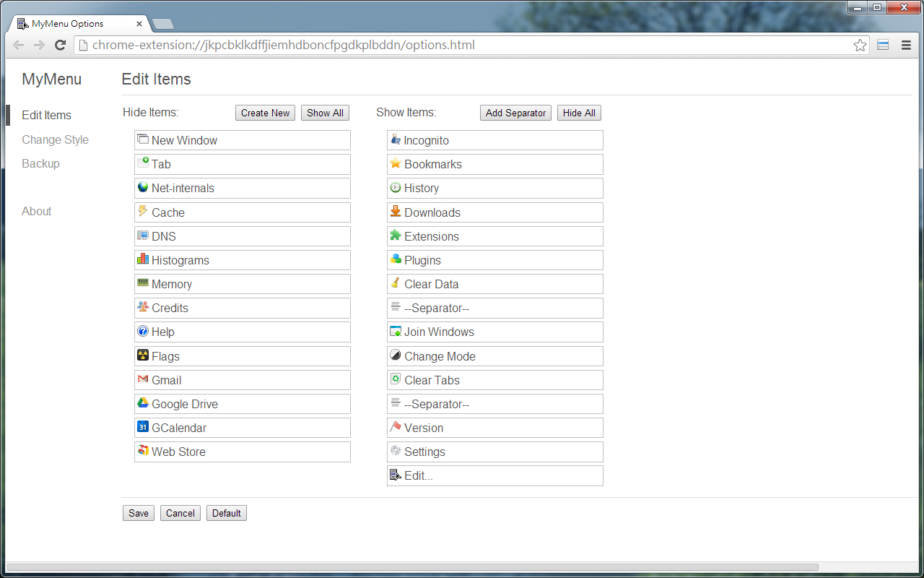Select the Net-internals item text
The height and width of the screenshot is (578, 924).
tap(183, 188)
